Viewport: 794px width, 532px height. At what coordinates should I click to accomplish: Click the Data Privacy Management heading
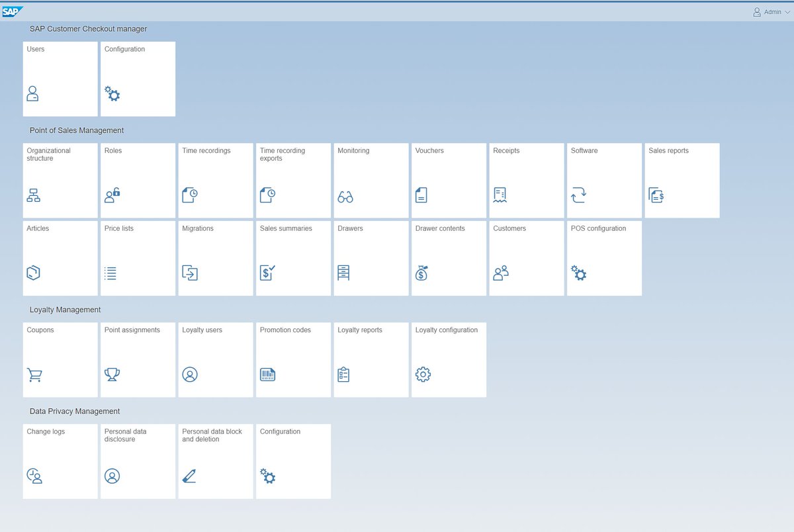75,411
